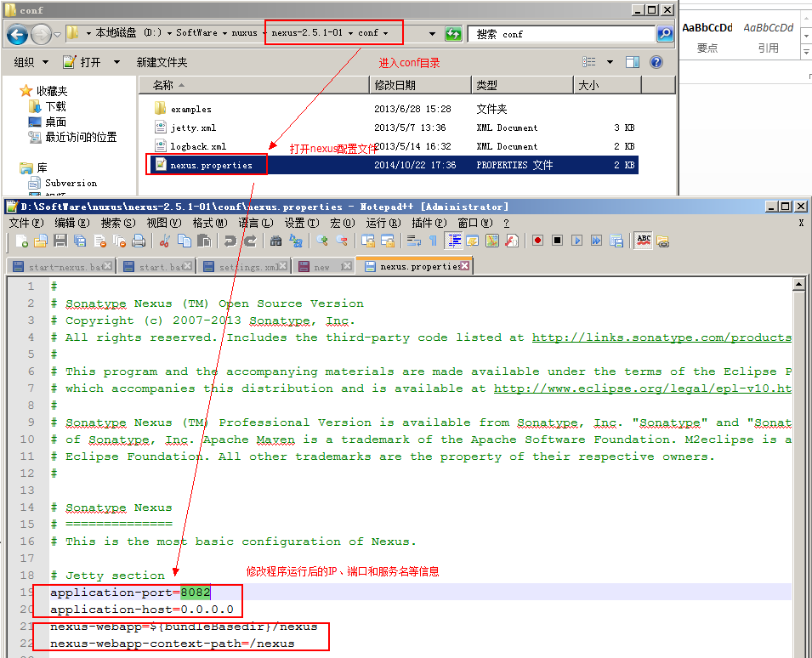Open the 设置(T) menu in Notepad++

(x=302, y=223)
